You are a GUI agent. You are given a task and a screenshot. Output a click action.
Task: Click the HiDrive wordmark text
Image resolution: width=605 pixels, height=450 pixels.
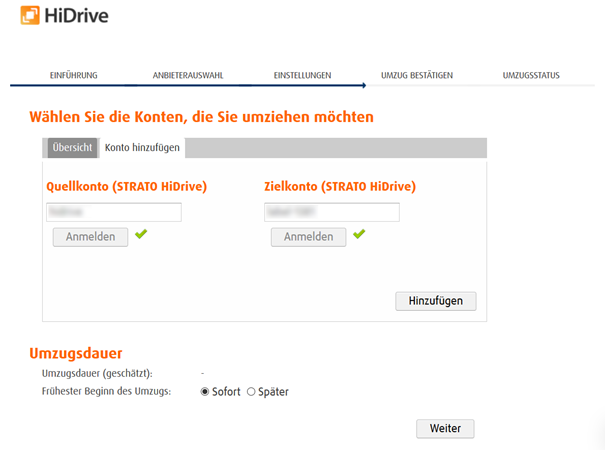point(76,16)
